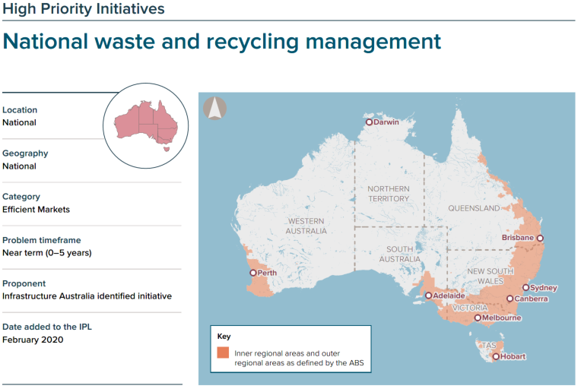The height and width of the screenshot is (392, 581).
Task: Click the 'Inner regional areas and outer' legend text
Action: pos(287,353)
